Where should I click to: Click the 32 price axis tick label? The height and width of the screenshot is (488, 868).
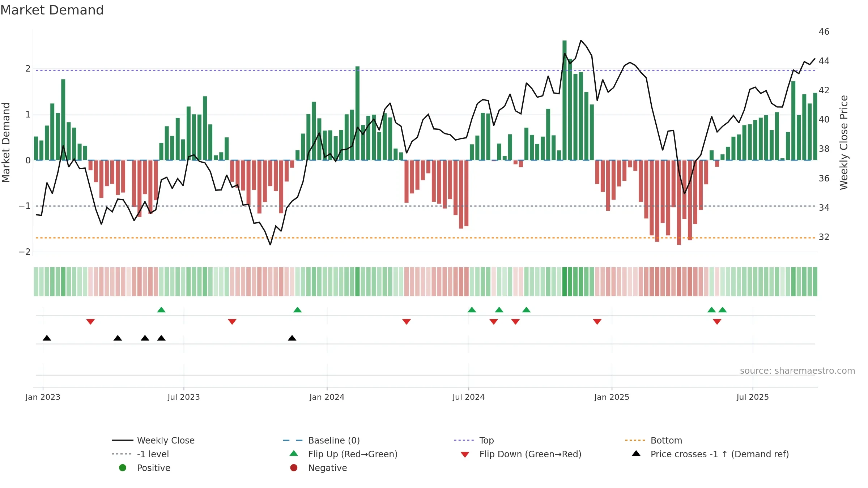tap(824, 237)
